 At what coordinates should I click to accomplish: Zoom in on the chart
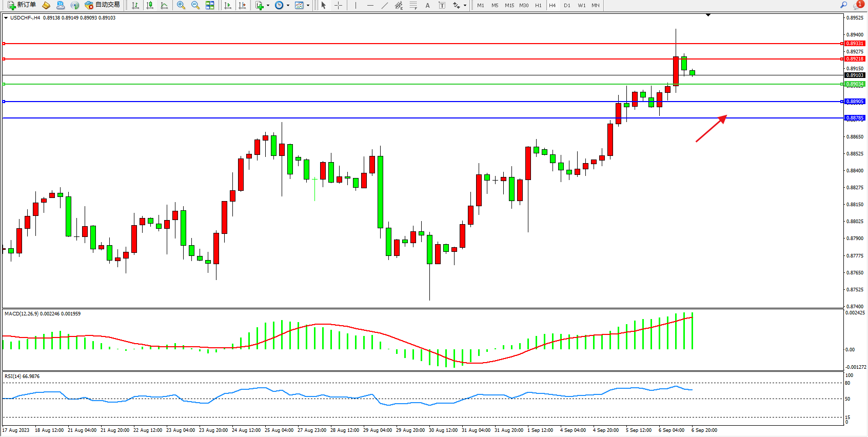(x=181, y=5)
